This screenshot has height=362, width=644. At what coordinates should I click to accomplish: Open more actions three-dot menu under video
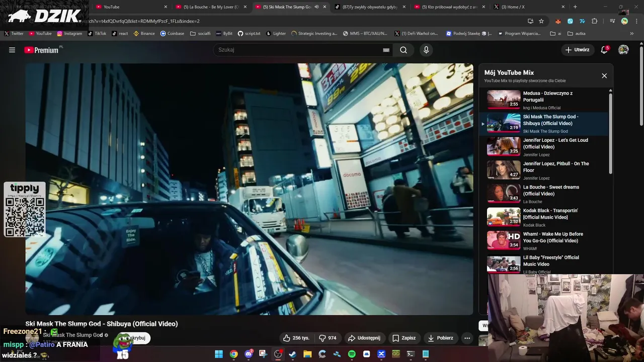[x=467, y=338]
